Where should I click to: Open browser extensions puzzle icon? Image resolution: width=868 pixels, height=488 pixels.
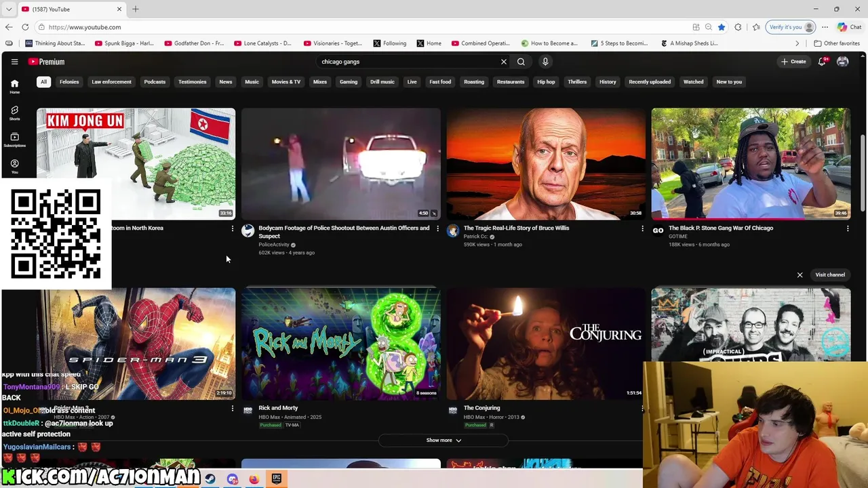click(738, 27)
